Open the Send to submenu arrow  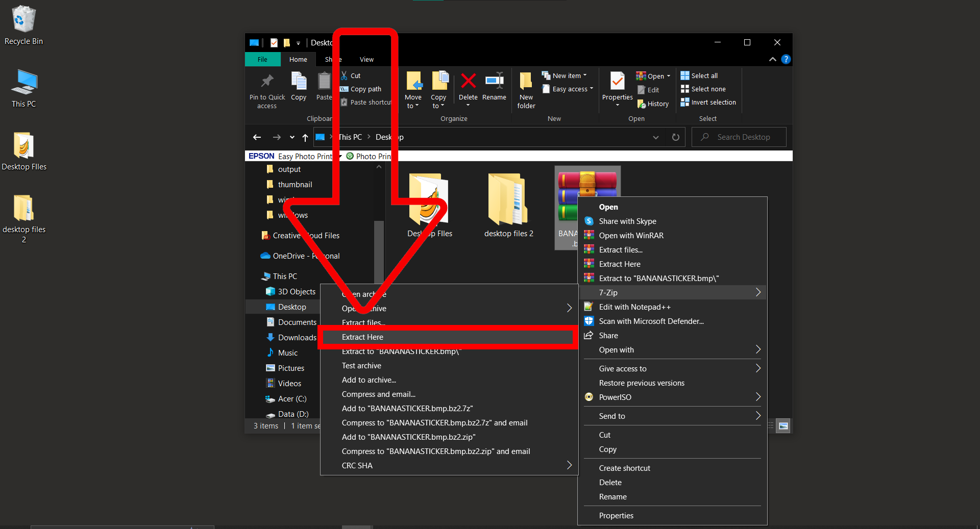757,416
